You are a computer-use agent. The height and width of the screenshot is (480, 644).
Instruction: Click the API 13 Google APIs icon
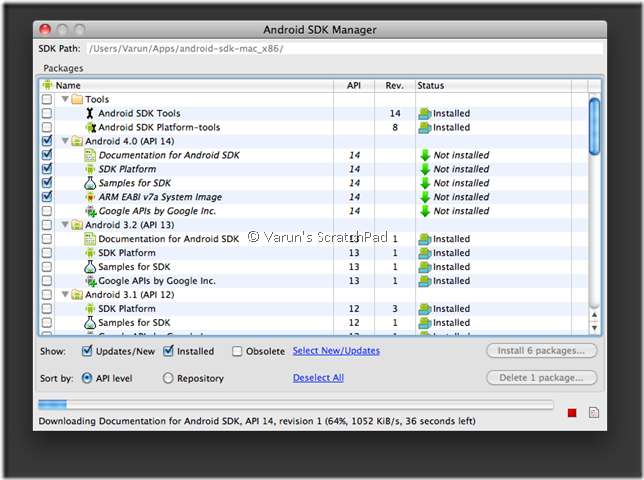point(91,281)
